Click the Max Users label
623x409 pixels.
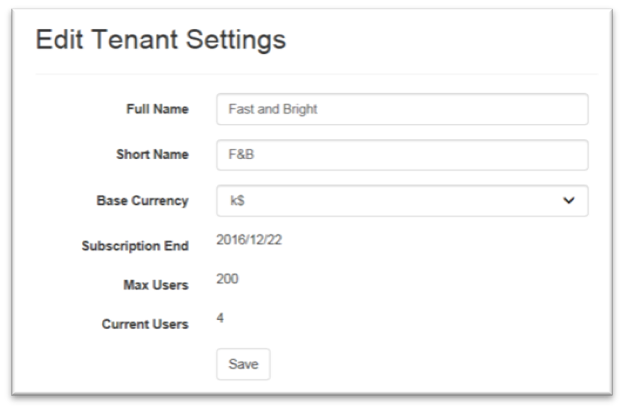click(156, 285)
